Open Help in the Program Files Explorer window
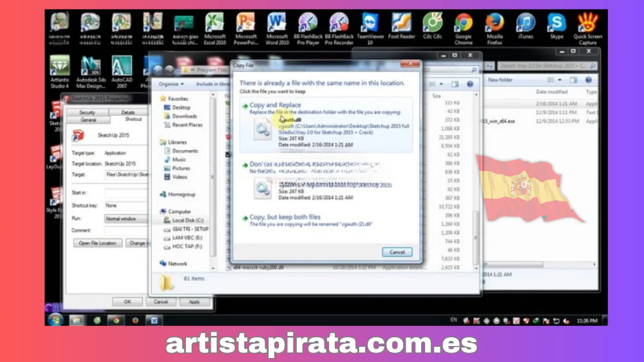This screenshot has width=644, height=362. coord(470,84)
